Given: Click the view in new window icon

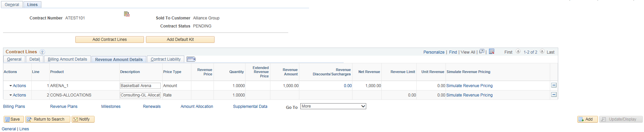Looking at the screenshot, I should pyautogui.click(x=482, y=52).
